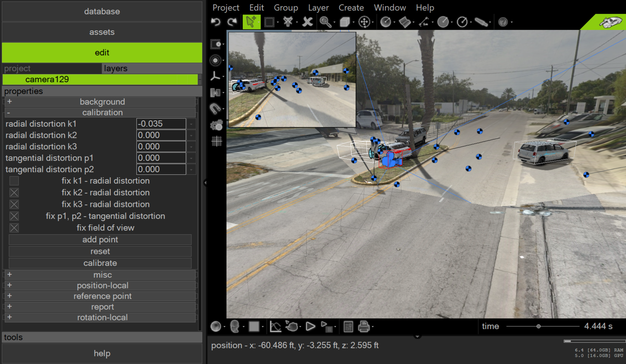626x364 pixels.
Task: Click the time slider handle
Action: (538, 326)
